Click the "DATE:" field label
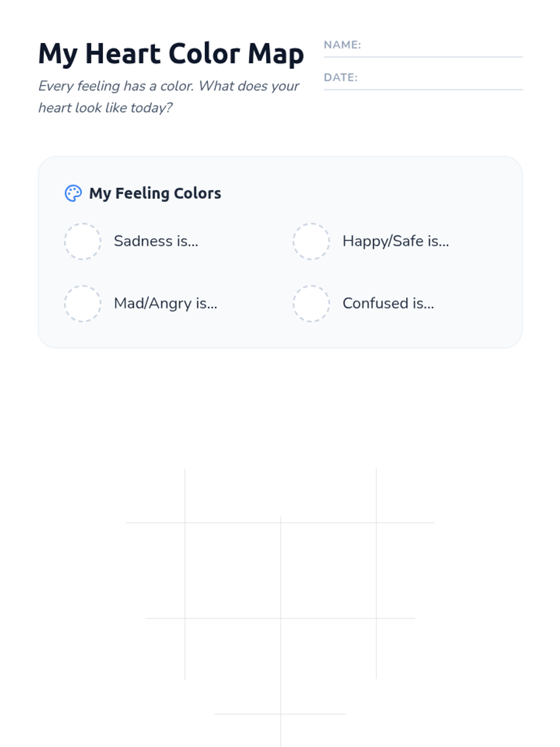This screenshot has width=560, height=747. pyautogui.click(x=341, y=78)
